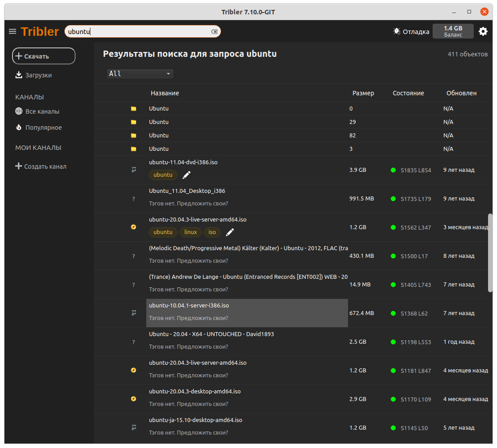The height and width of the screenshot is (448, 497).
Task: Open the settings gear icon
Action: click(483, 31)
